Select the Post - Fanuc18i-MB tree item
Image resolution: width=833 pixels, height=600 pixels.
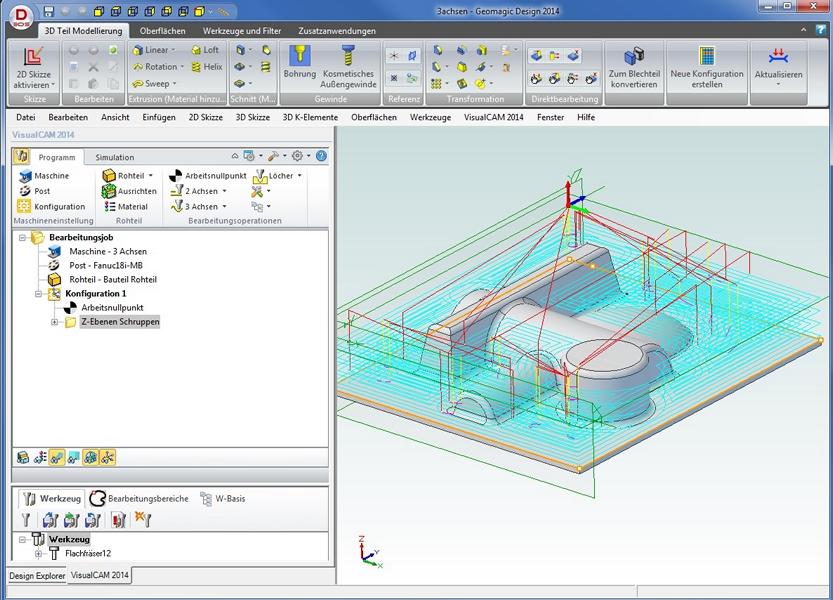point(106,265)
